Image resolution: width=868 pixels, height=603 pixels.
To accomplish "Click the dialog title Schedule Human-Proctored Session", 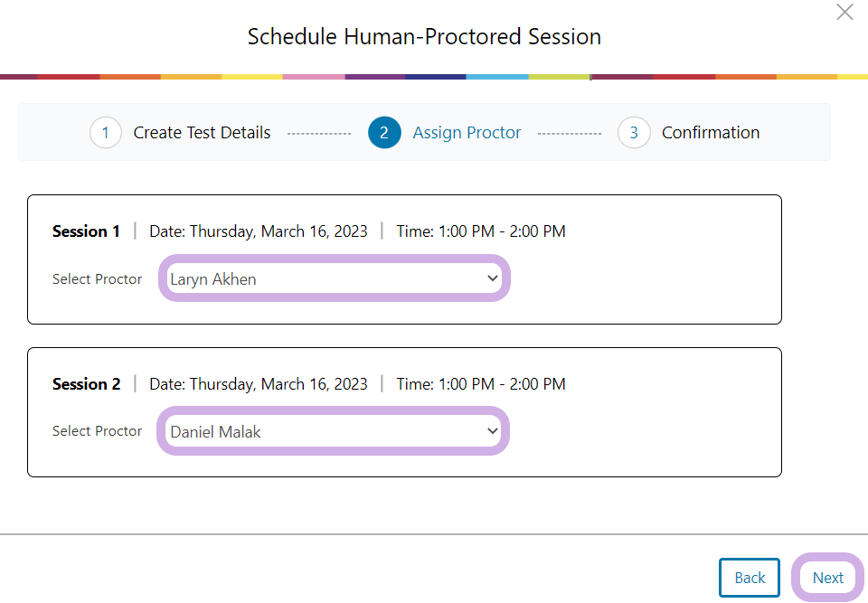I will (x=424, y=37).
